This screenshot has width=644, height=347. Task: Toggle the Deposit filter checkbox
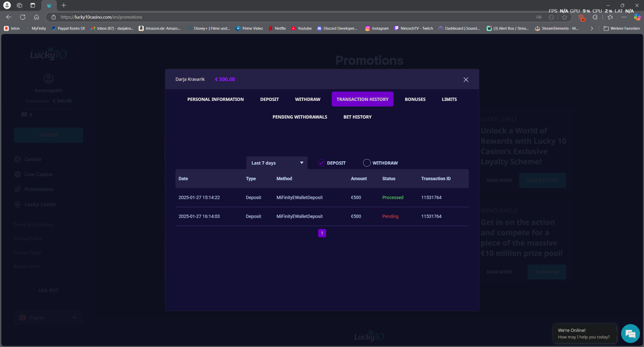tap(321, 163)
